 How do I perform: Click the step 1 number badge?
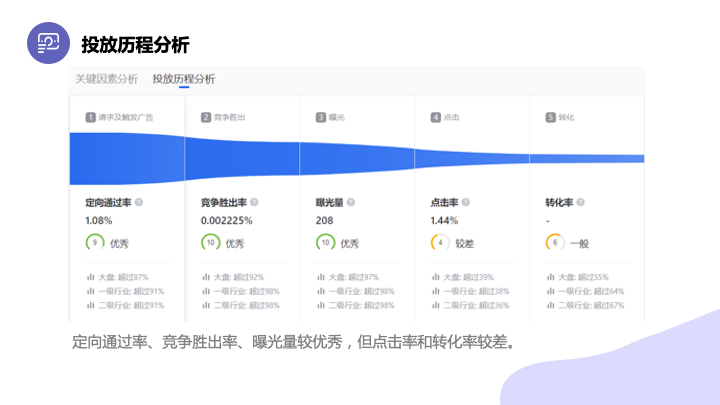click(x=90, y=117)
